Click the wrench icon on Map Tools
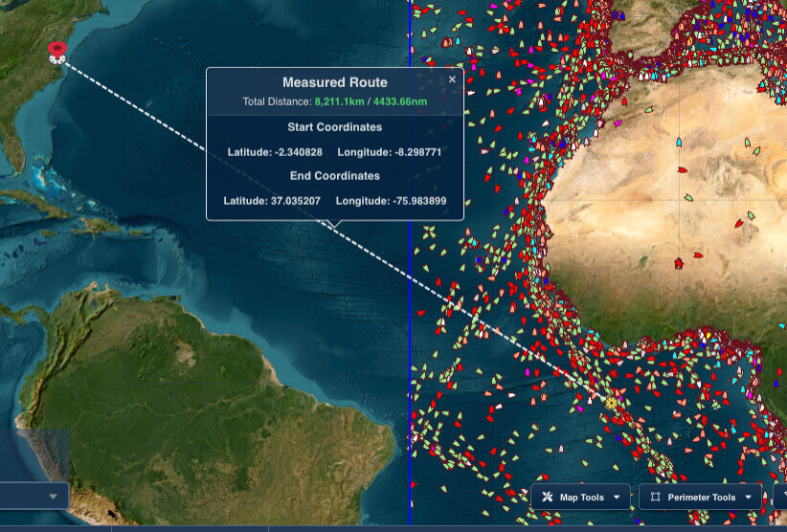Screen dimensions: 787x532 pyautogui.click(x=548, y=498)
